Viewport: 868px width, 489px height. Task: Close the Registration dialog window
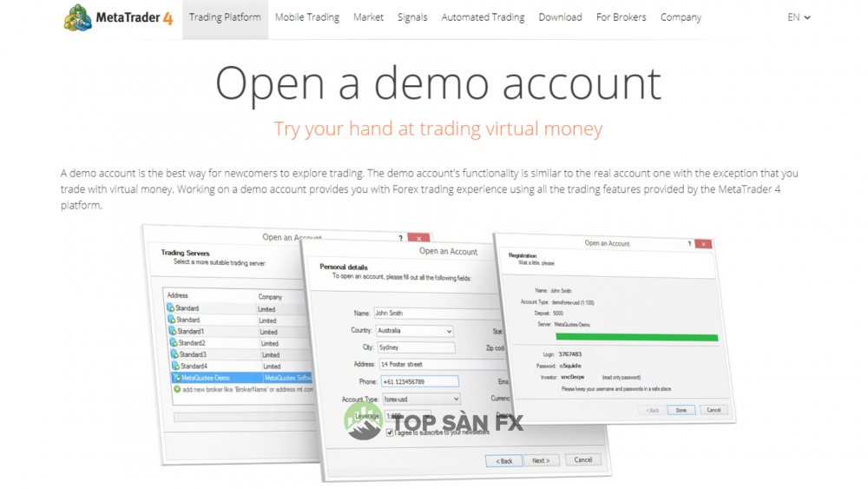[704, 244]
